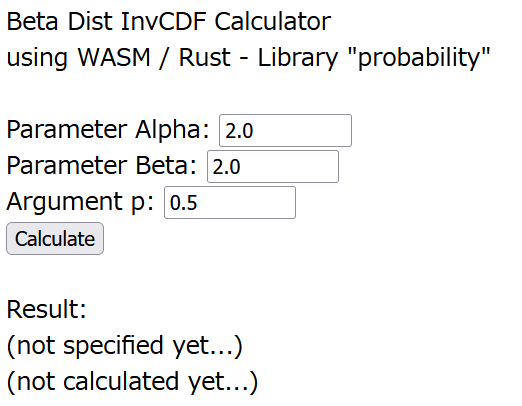Click the quoted "probability" library name

419,58
